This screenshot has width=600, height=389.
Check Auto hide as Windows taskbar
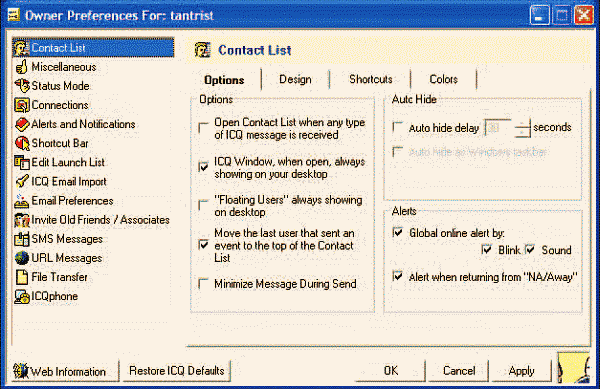[x=398, y=151]
